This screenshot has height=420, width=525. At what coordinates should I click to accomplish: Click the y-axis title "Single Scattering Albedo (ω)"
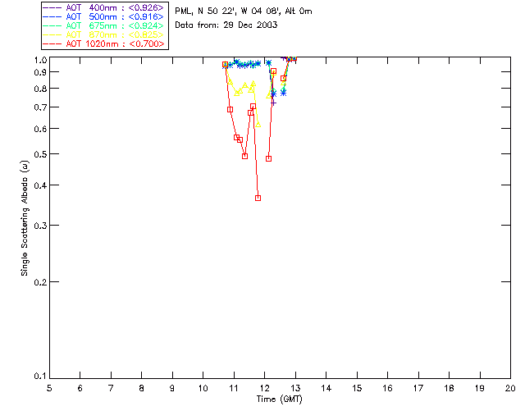(25, 218)
